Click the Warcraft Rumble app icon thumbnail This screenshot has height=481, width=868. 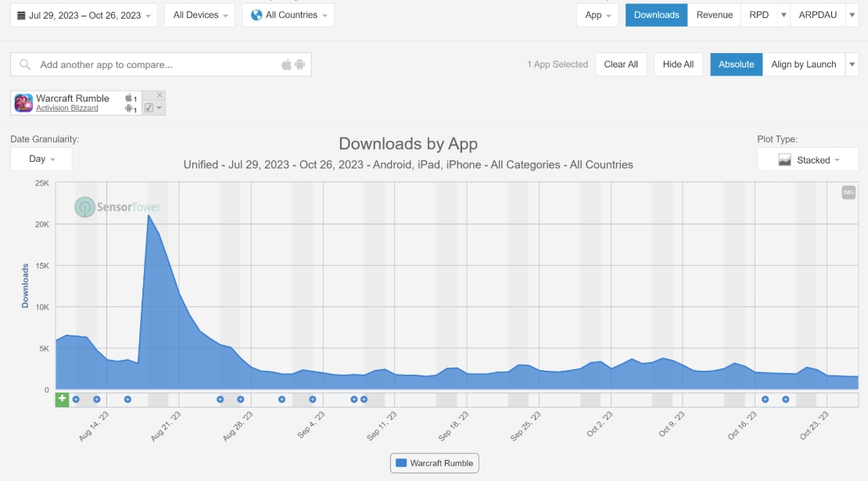tap(23, 103)
